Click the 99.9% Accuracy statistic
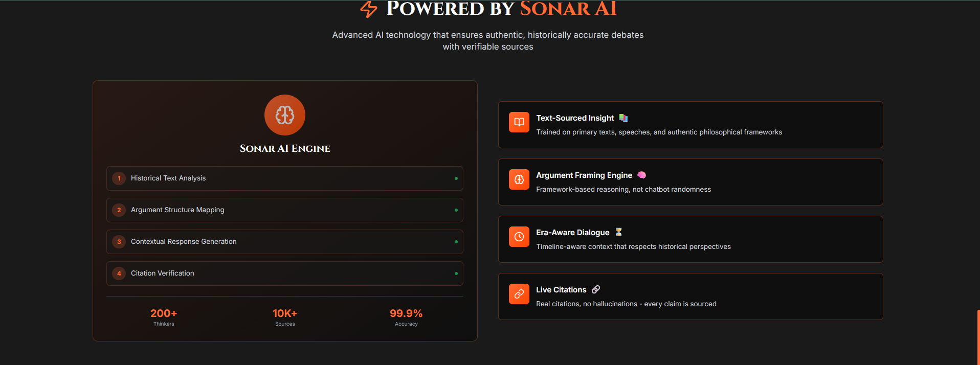Image resolution: width=980 pixels, height=365 pixels. [406, 317]
